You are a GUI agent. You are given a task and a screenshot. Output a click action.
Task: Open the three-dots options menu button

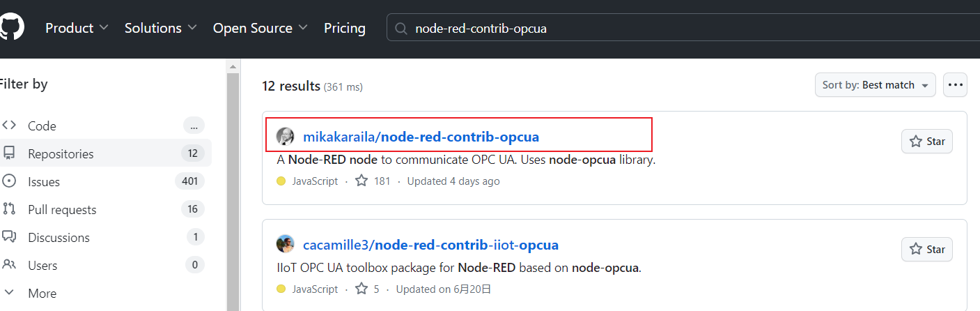coord(955,85)
